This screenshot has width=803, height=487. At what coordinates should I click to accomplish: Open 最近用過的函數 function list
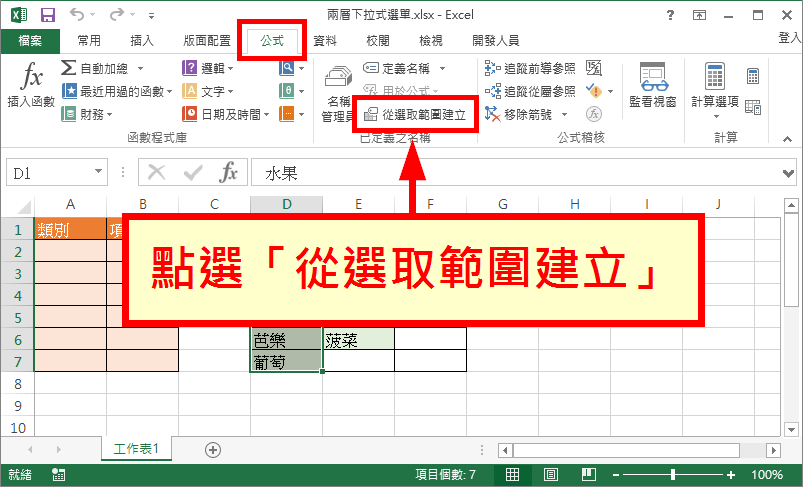pyautogui.click(x=117, y=91)
